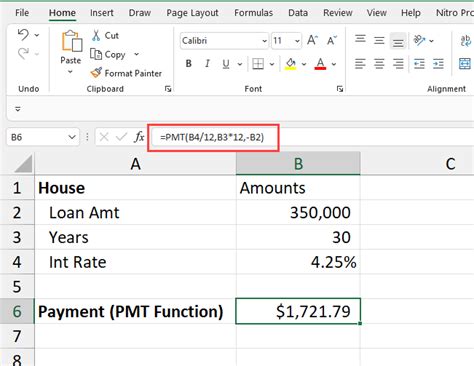Select Align Left icon
474x366 pixels.
[360, 63]
